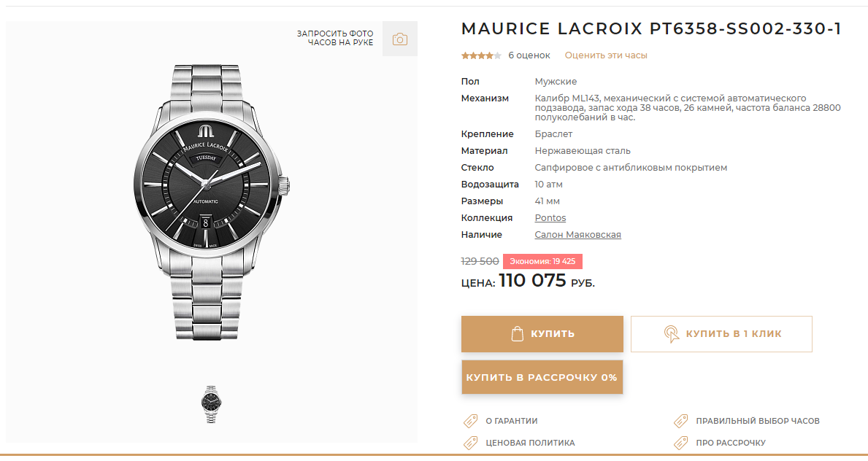Image resolution: width=868 pixels, height=461 pixels.
Task: Click the tag icon beside Про рассрочку
Action: 681,443
